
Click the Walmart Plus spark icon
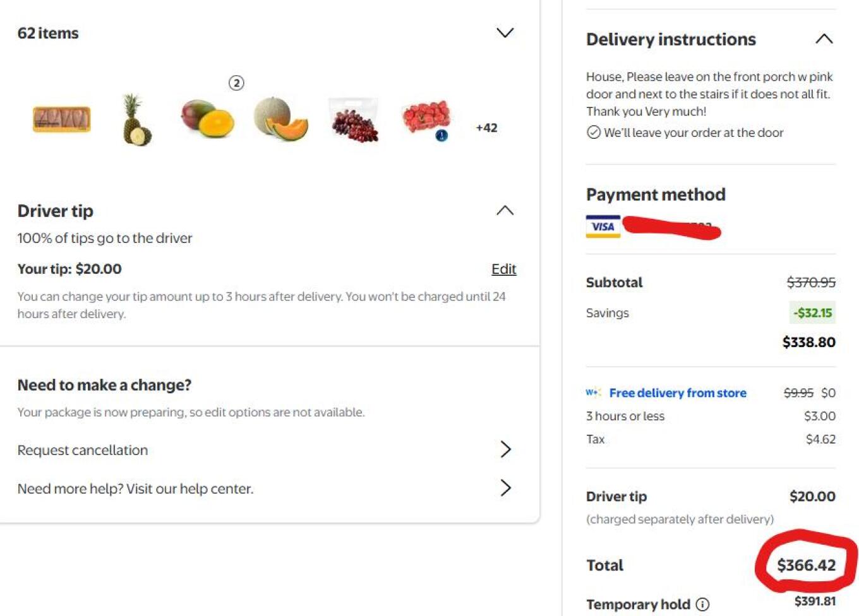(593, 393)
